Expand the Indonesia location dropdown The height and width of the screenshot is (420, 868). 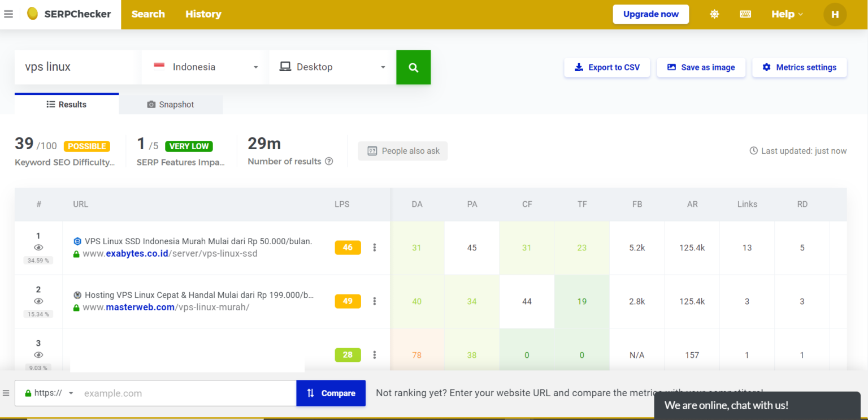click(206, 67)
